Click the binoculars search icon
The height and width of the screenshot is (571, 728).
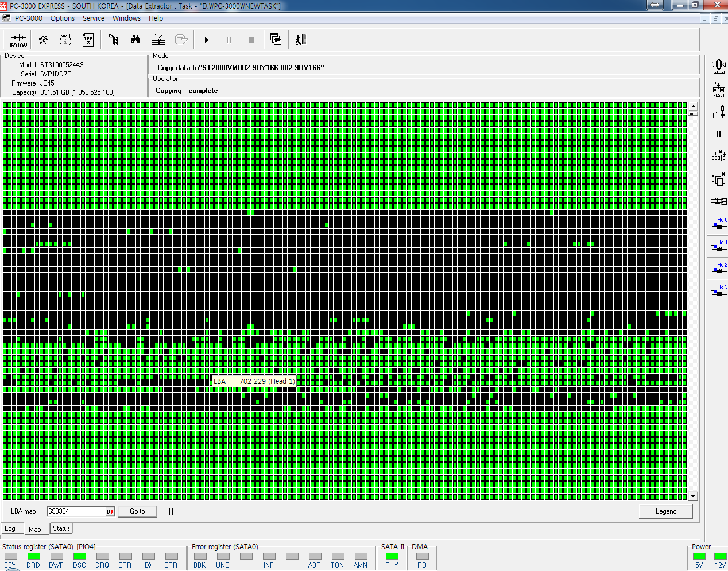[x=135, y=40]
